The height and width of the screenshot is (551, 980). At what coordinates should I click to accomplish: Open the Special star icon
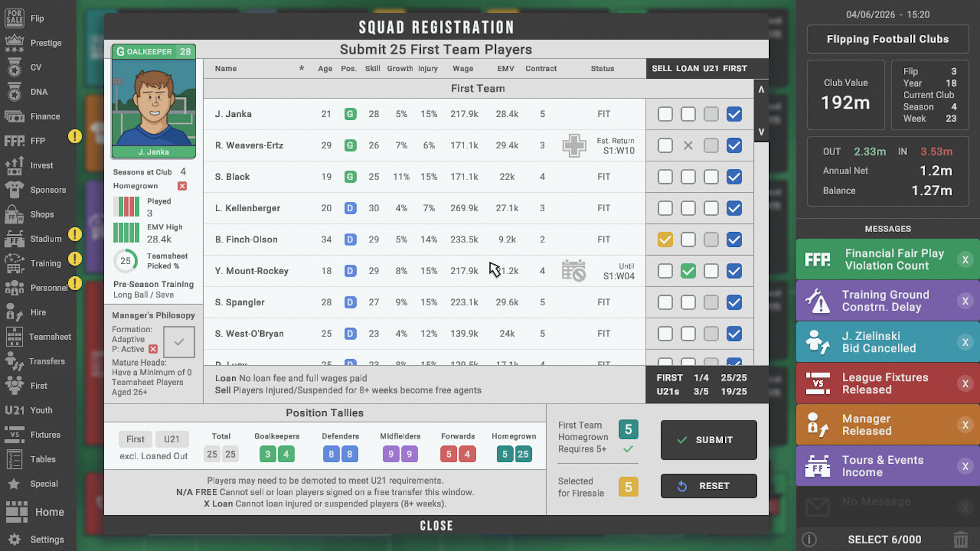pyautogui.click(x=14, y=484)
